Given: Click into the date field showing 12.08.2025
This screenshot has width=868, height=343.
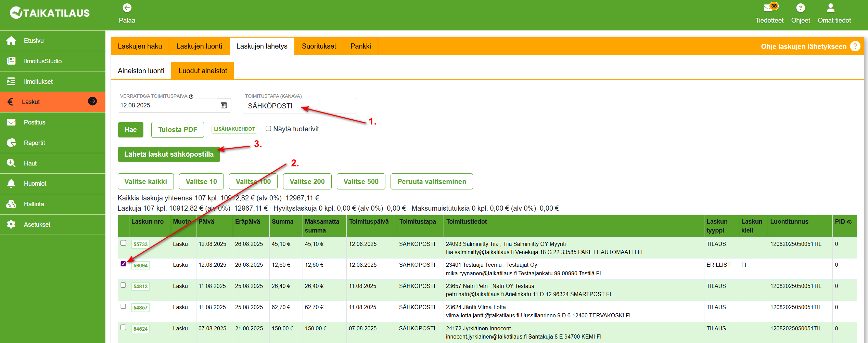Looking at the screenshot, I should [x=168, y=105].
